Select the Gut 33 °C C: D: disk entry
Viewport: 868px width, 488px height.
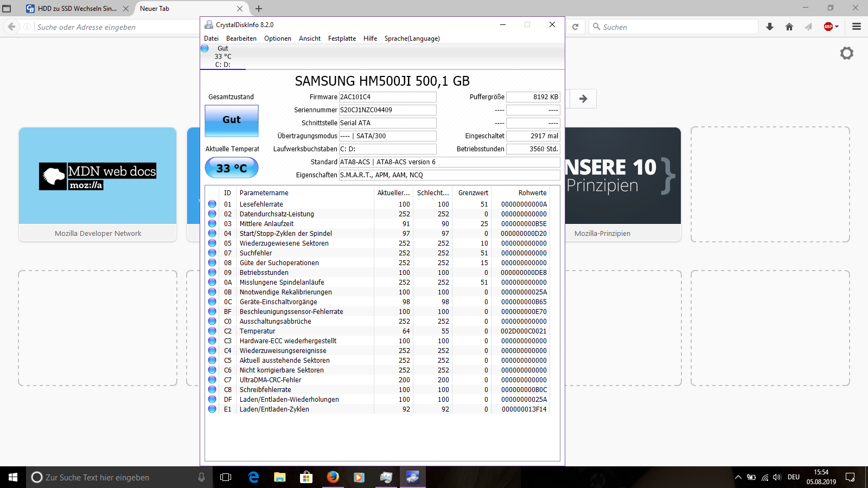pyautogui.click(x=222, y=56)
